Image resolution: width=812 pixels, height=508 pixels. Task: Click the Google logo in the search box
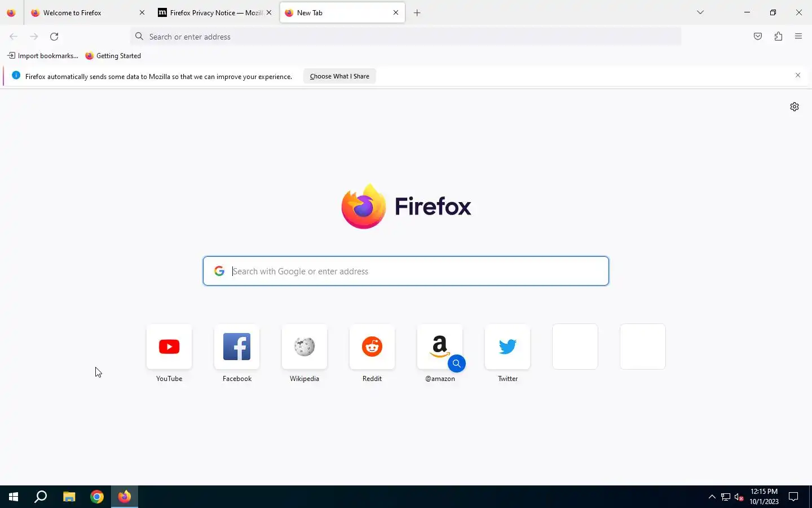pos(219,271)
